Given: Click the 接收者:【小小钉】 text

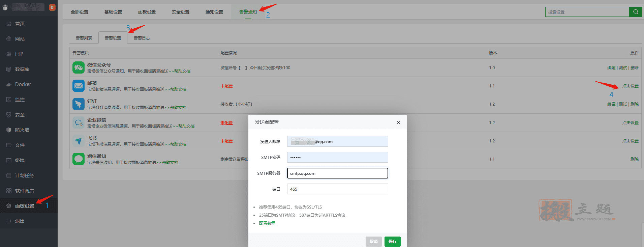Looking at the screenshot, I should [237, 104].
